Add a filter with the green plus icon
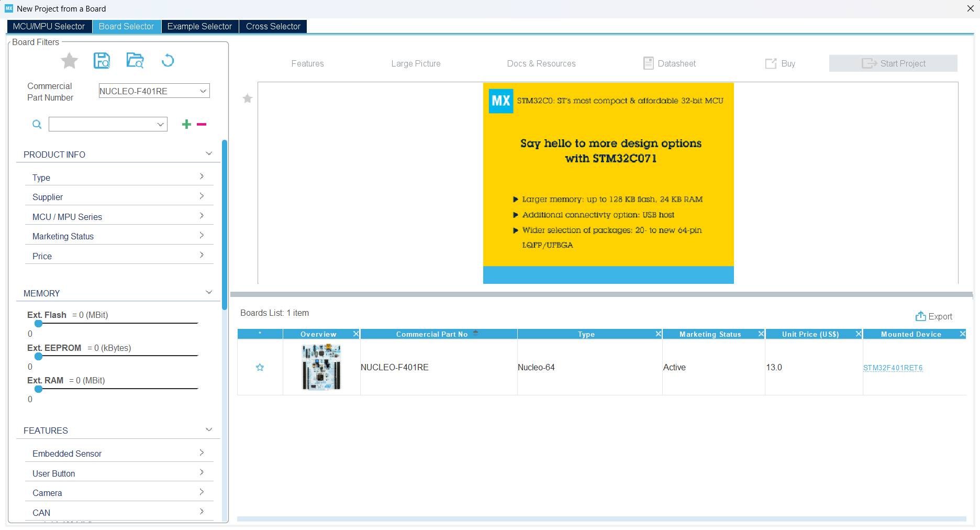The height and width of the screenshot is (530, 980). tap(186, 124)
